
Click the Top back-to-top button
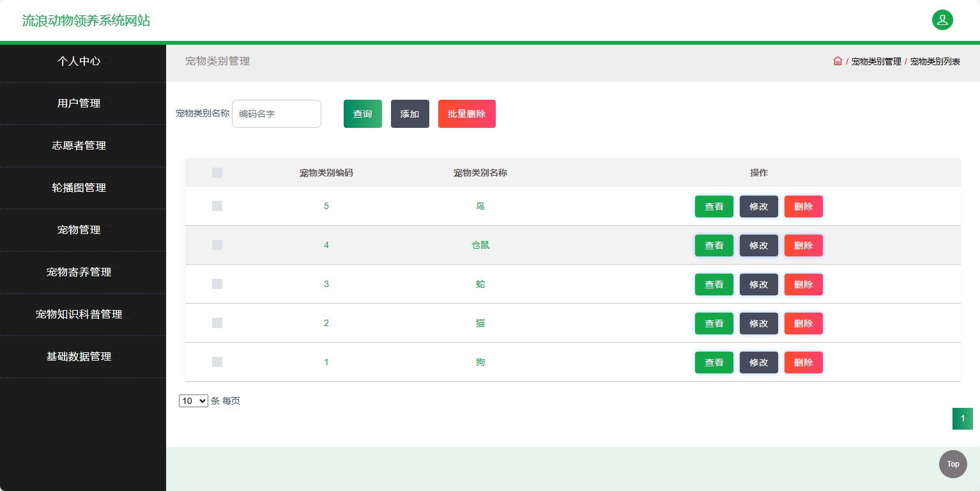point(953,464)
